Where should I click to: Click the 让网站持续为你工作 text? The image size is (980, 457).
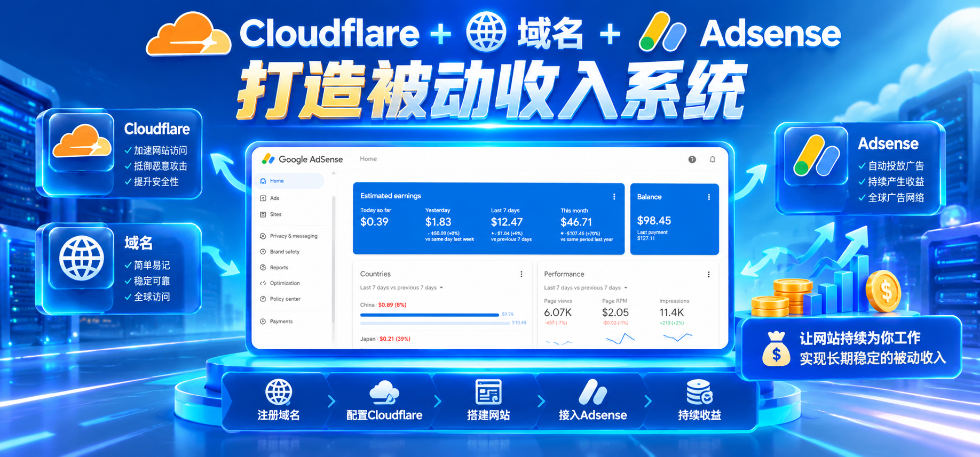coord(860,338)
